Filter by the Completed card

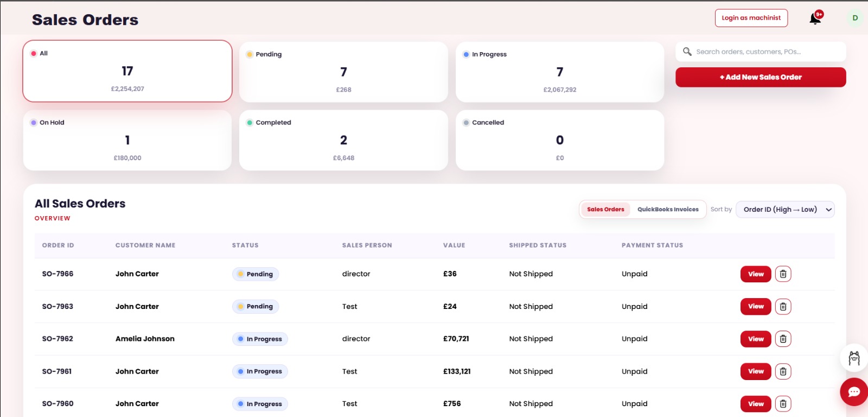pos(343,140)
